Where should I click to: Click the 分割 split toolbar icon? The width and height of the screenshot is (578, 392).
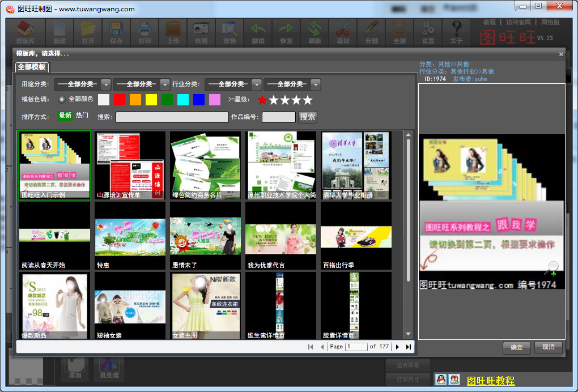coord(372,32)
